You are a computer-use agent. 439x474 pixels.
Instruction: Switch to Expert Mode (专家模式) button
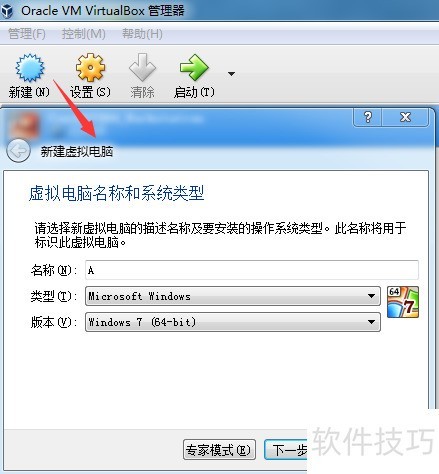click(x=219, y=450)
